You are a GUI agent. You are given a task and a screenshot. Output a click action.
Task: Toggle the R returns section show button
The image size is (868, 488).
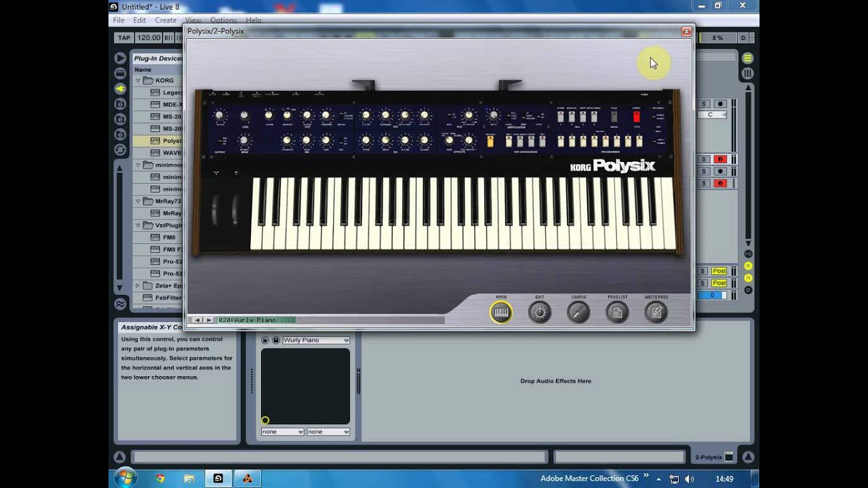tap(749, 266)
